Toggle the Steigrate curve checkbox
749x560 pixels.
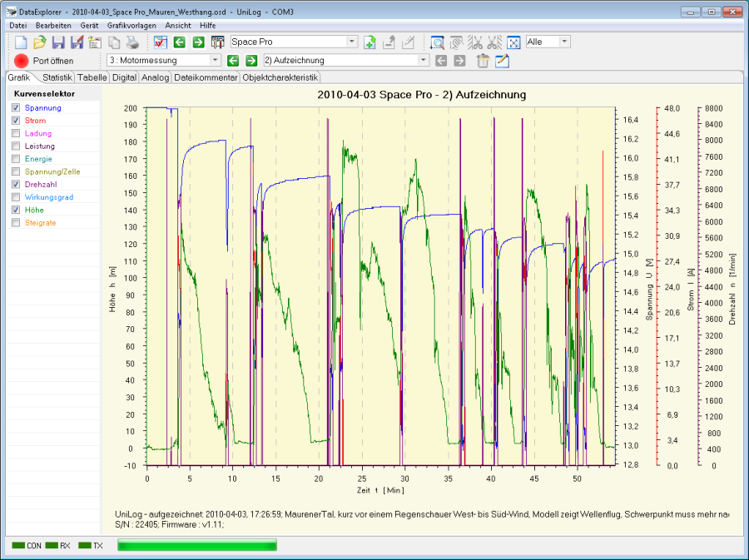pyautogui.click(x=16, y=223)
